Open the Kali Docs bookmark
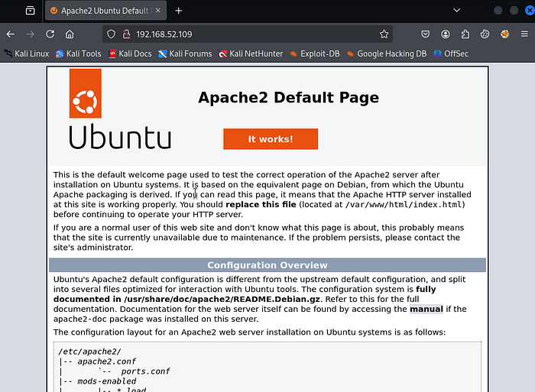This screenshot has height=392, width=535. 131,54
